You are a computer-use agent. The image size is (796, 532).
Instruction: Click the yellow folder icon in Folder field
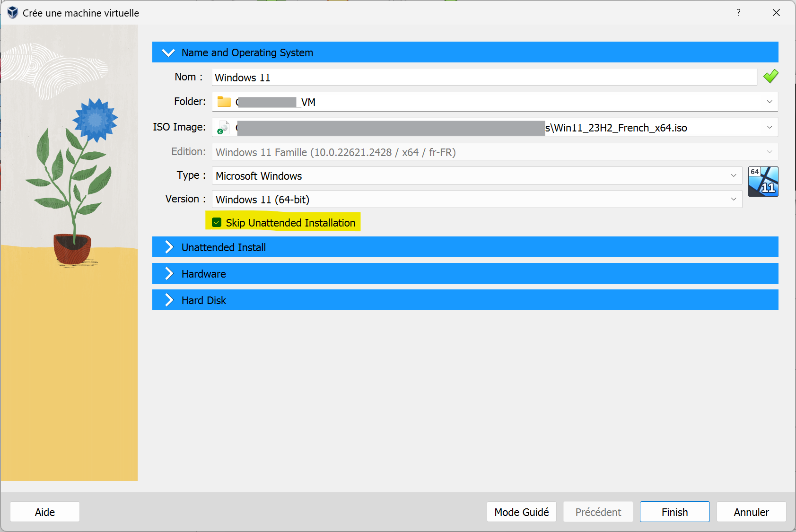tap(224, 102)
